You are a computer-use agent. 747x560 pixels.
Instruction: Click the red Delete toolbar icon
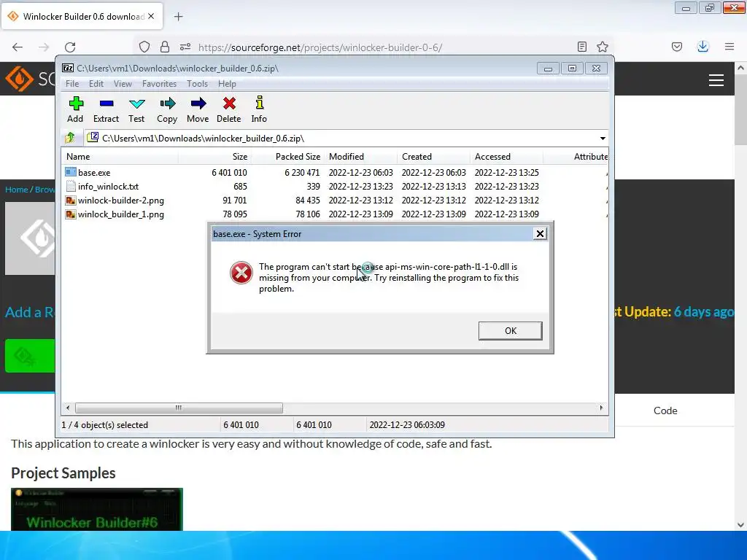tap(229, 104)
